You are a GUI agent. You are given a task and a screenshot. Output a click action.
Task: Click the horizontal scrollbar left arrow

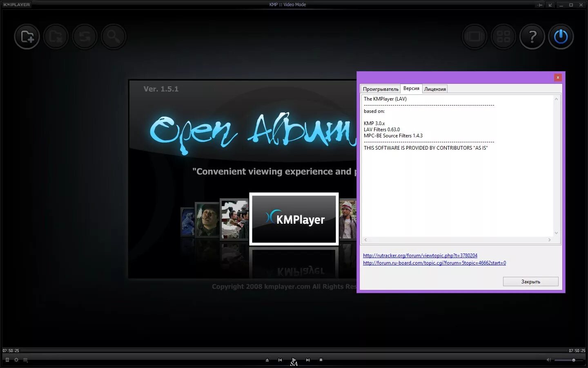365,240
